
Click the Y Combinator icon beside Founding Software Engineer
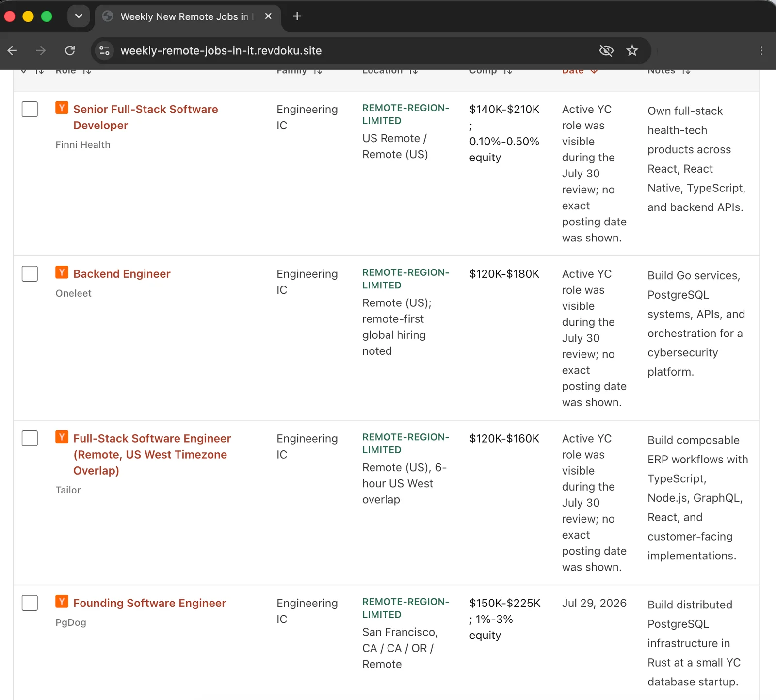tap(62, 601)
